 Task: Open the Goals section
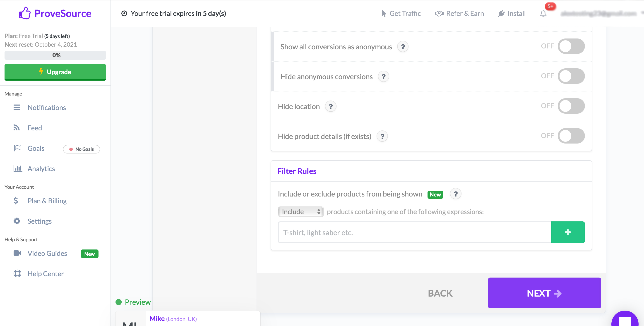point(36,148)
